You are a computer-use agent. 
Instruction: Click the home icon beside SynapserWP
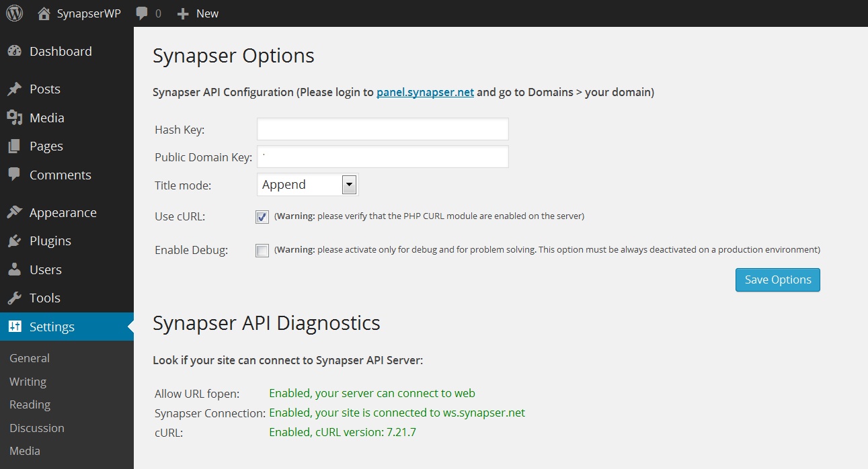(44, 13)
